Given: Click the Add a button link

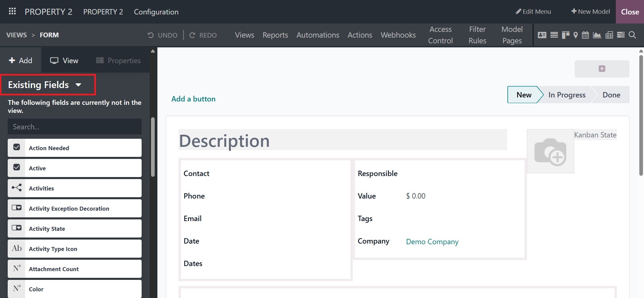Looking at the screenshot, I should (193, 99).
